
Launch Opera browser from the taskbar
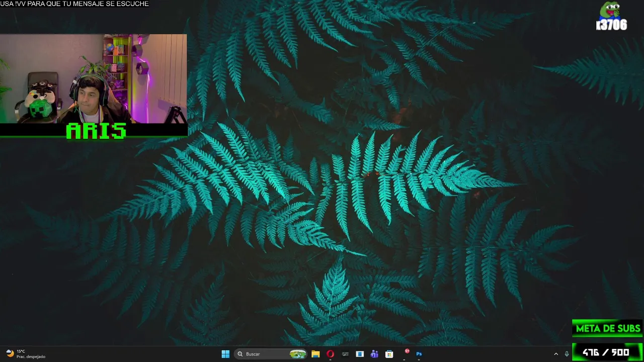tap(330, 354)
